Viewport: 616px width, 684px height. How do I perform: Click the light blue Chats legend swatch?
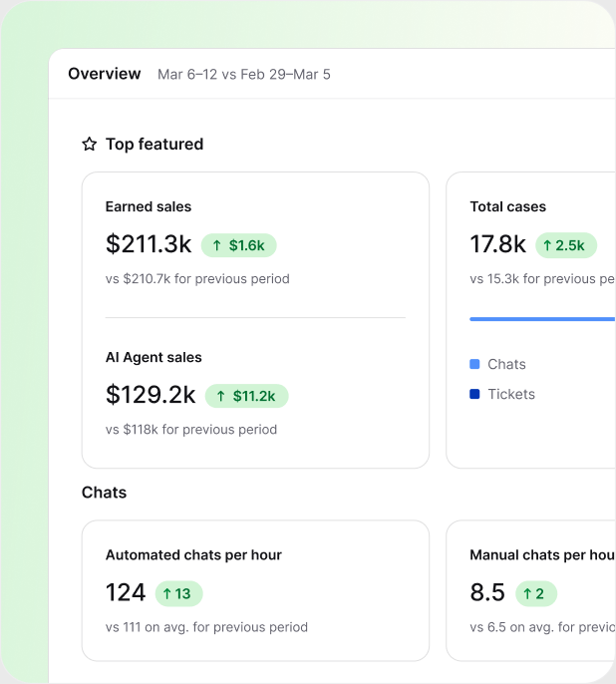[474, 364]
